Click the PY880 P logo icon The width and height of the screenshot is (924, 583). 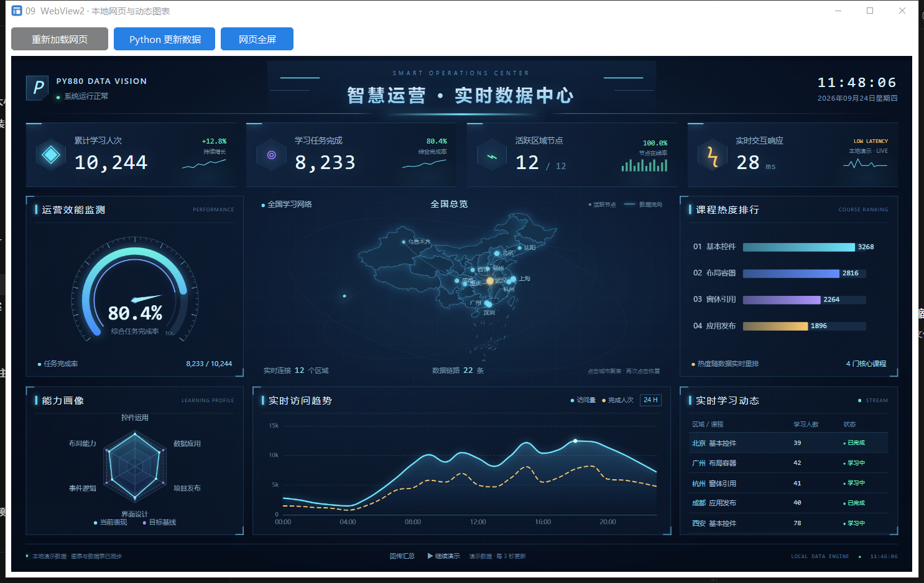37,88
